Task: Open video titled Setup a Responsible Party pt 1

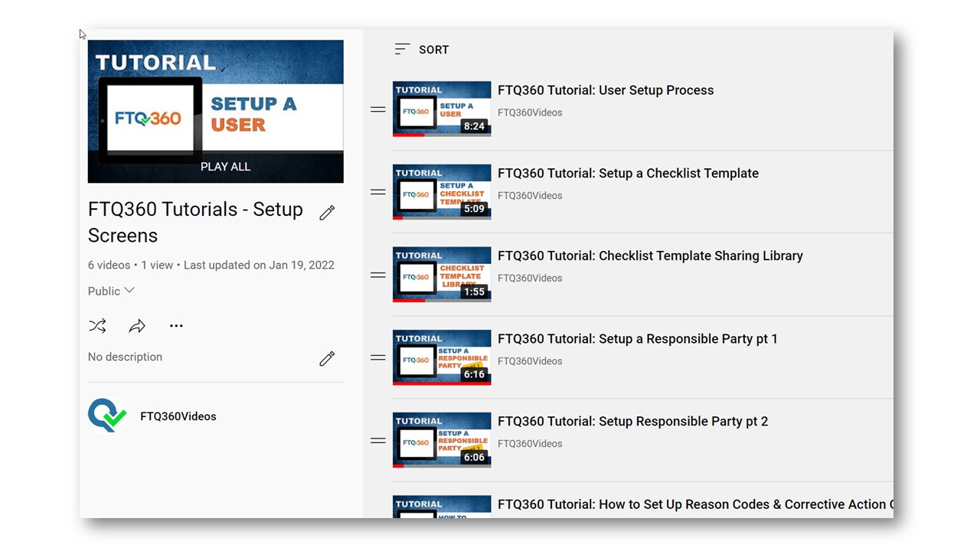Action: pos(638,338)
